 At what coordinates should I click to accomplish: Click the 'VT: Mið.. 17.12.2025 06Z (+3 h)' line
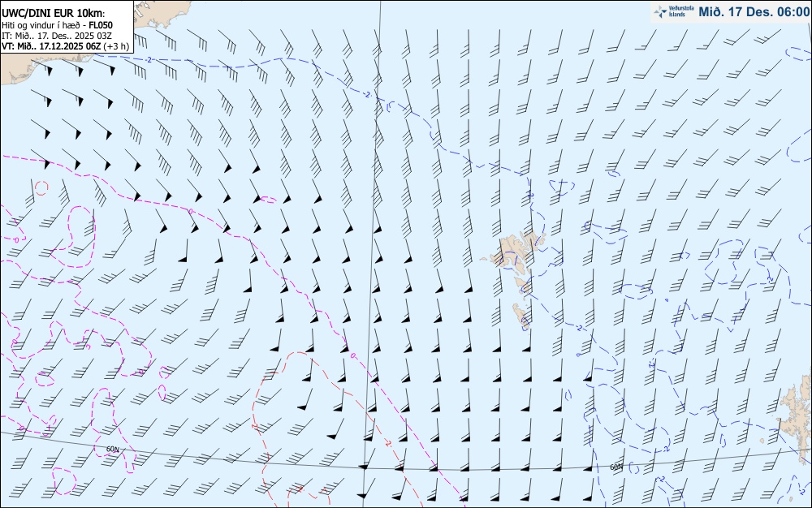[x=65, y=46]
